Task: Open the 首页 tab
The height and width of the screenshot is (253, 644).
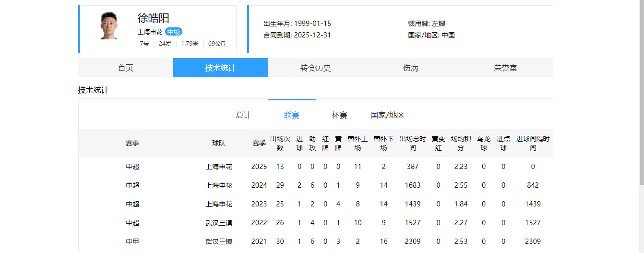Action: coord(126,68)
